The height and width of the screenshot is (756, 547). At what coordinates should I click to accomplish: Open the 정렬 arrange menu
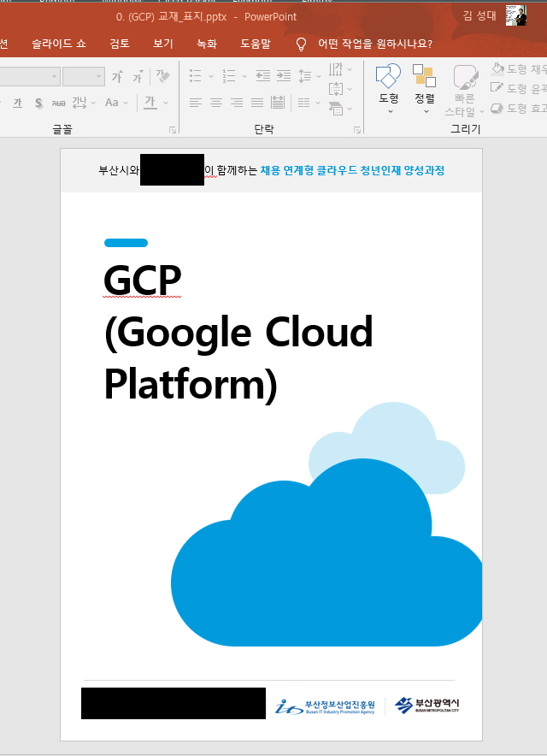[425, 89]
